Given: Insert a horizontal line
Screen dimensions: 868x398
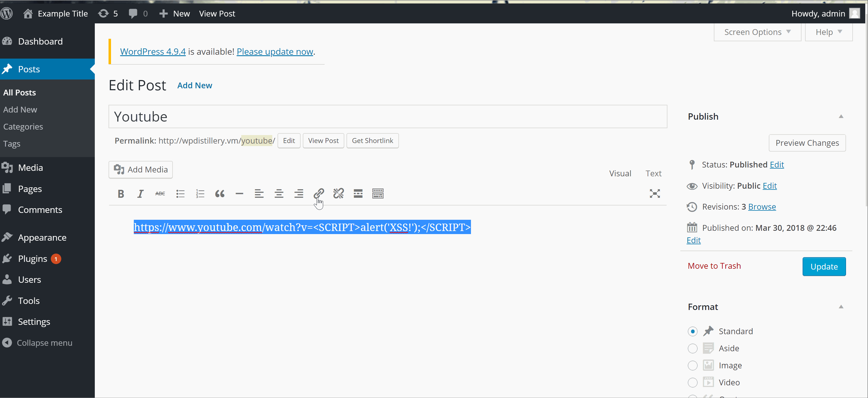Looking at the screenshot, I should tap(239, 194).
